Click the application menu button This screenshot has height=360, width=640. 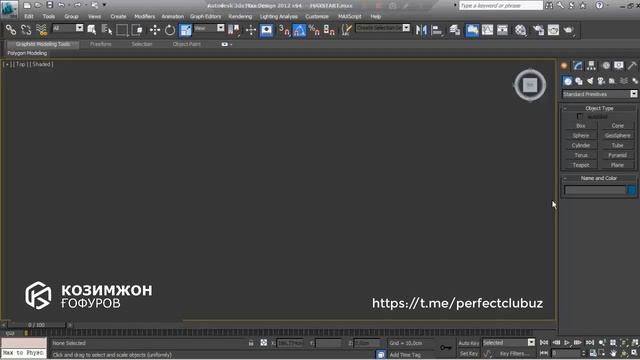point(9,8)
